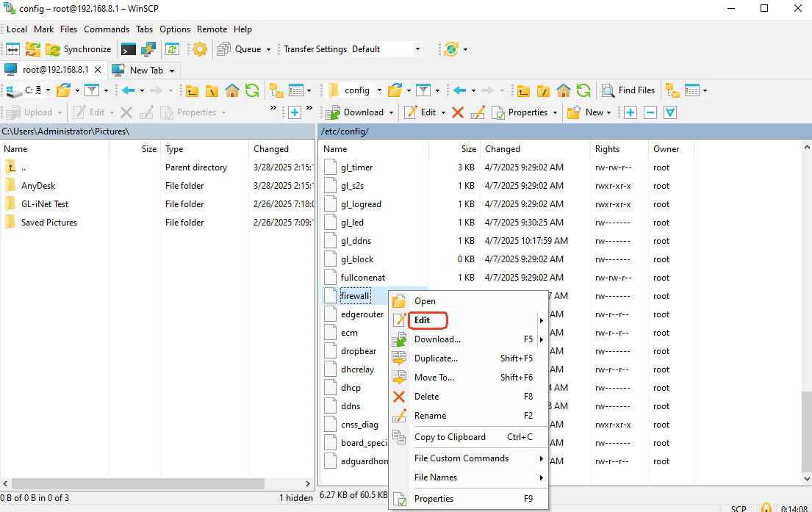Viewport: 812px width, 512px height.
Task: Expand the New Tab dropdown arrow
Action: 172,71
